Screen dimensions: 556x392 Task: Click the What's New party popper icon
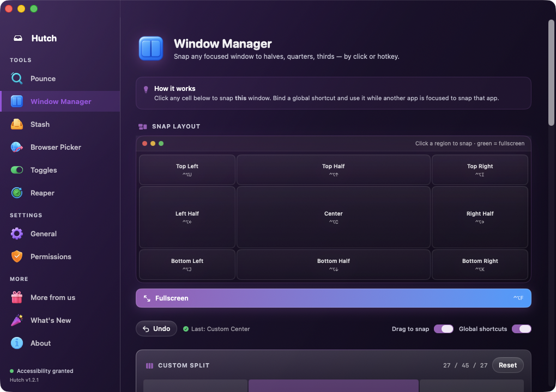[x=17, y=320]
